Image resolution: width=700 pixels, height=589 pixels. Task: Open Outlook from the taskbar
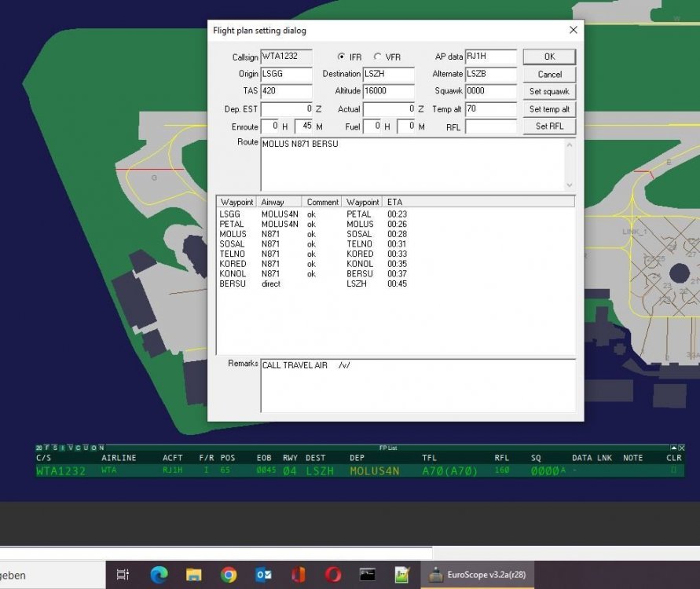(x=263, y=575)
